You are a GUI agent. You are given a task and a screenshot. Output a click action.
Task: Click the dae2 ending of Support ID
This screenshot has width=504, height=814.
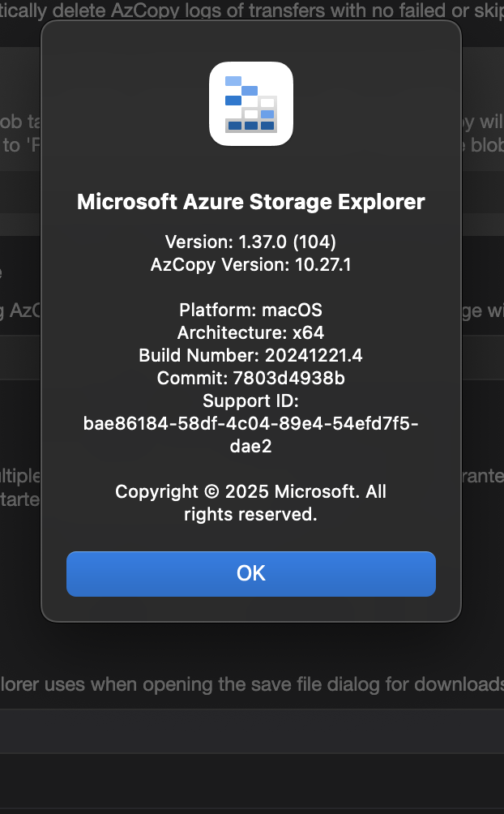coord(250,447)
